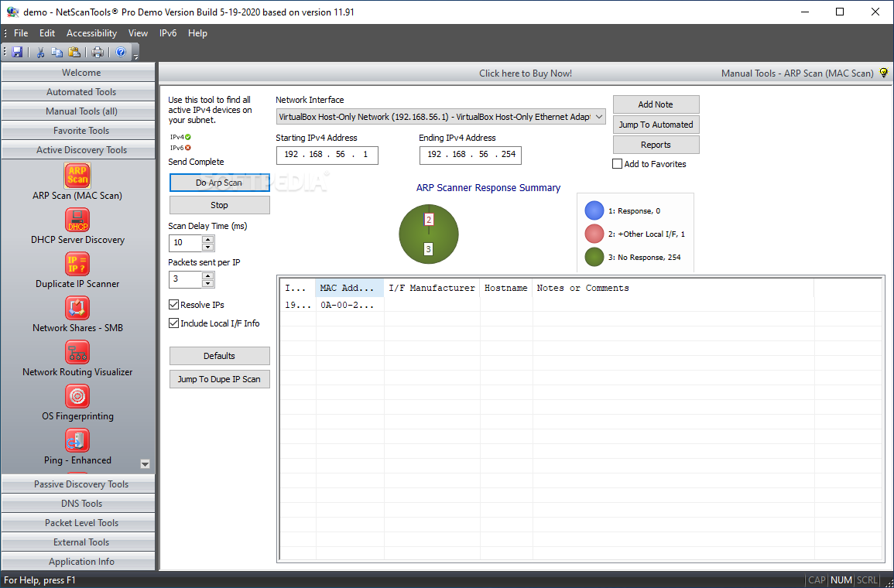Toggle the Resolve IPs checkbox
The image size is (894, 588).
(174, 305)
